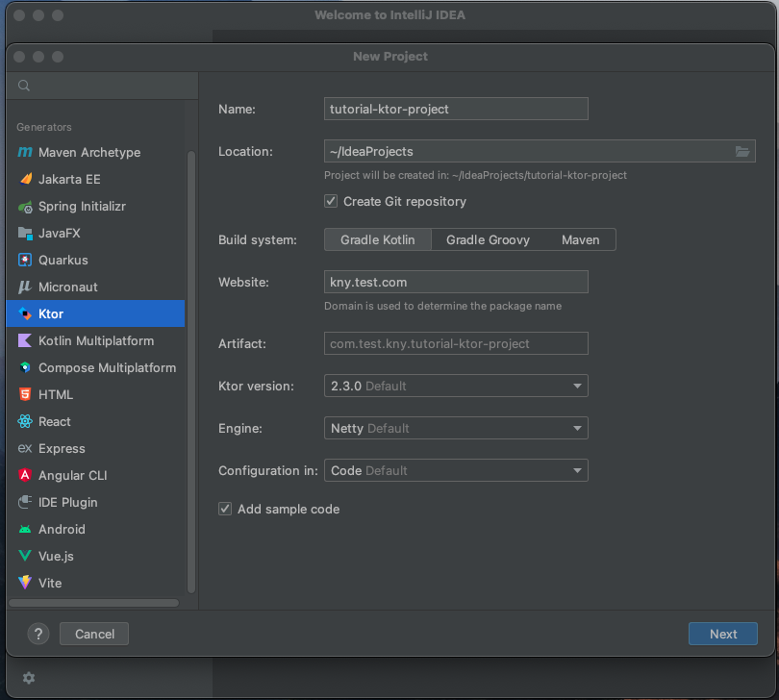The width and height of the screenshot is (779, 700).
Task: Open the Engine dropdown
Action: (x=456, y=428)
